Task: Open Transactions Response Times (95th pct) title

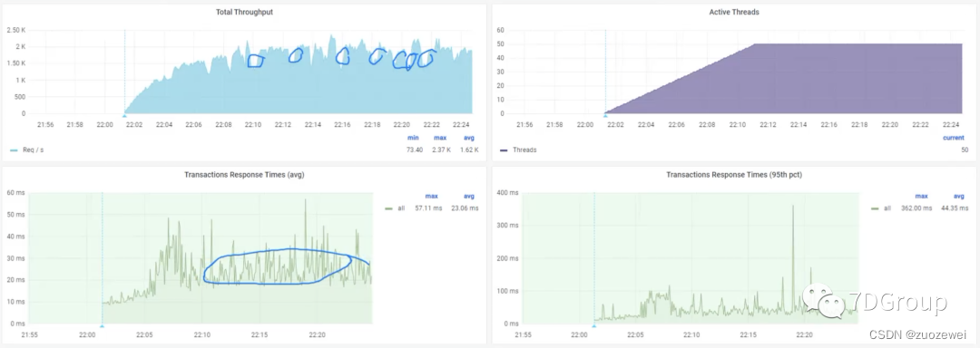Action: tap(734, 175)
